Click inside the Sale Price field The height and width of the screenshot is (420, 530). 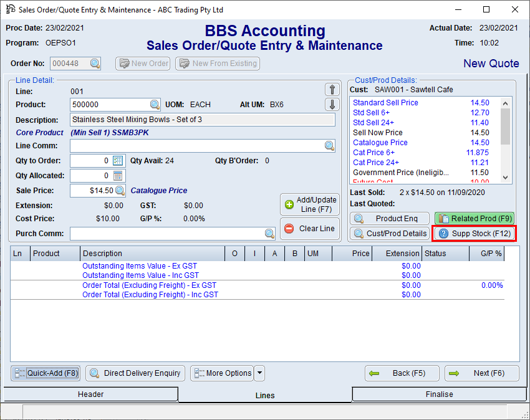(x=94, y=190)
